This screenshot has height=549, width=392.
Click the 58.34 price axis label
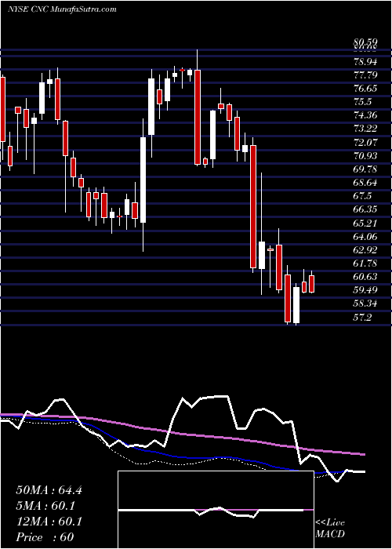pyautogui.click(x=365, y=304)
